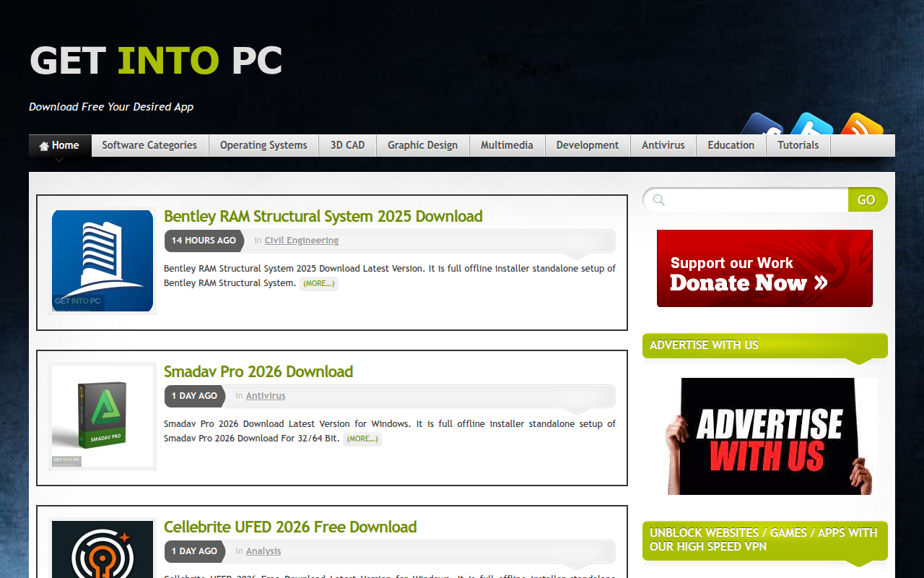The width and height of the screenshot is (924, 578).
Task: Open the Multimedia menu item
Action: [507, 145]
